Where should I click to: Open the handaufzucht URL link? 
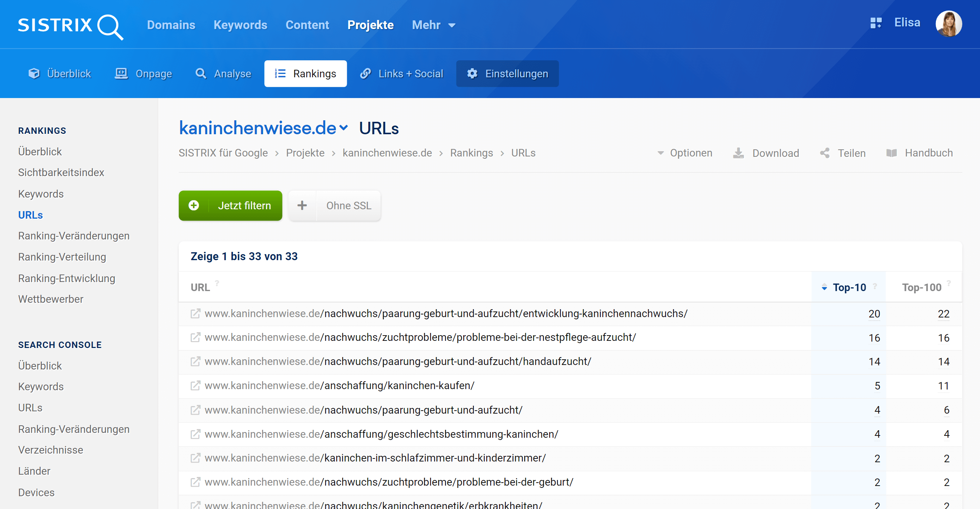point(398,362)
